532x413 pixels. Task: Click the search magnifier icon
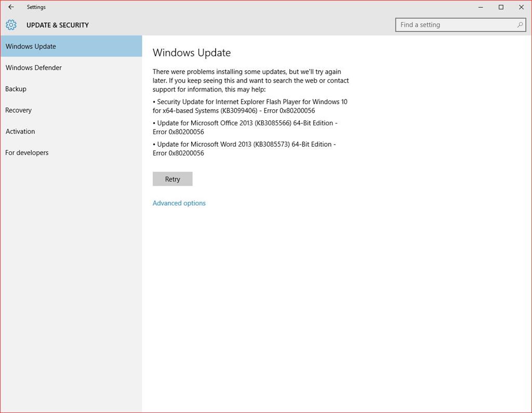[520, 25]
